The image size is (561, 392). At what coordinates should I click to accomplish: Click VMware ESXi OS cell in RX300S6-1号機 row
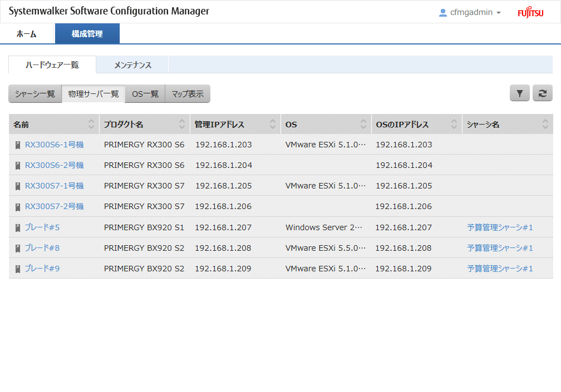click(326, 145)
